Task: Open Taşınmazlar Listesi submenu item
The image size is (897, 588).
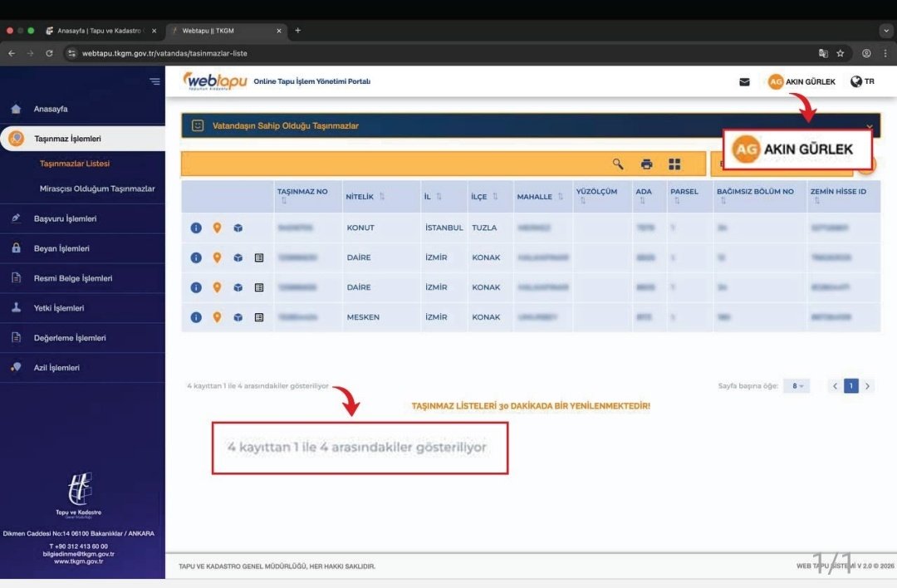Action: coord(75,164)
